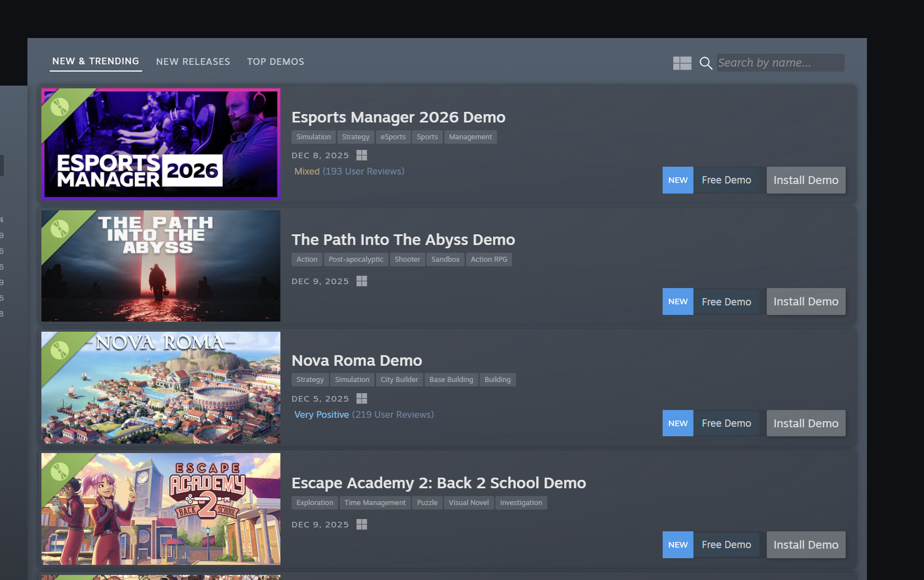This screenshot has height=580, width=924.
Task: Open the New Releases tab
Action: 193,62
